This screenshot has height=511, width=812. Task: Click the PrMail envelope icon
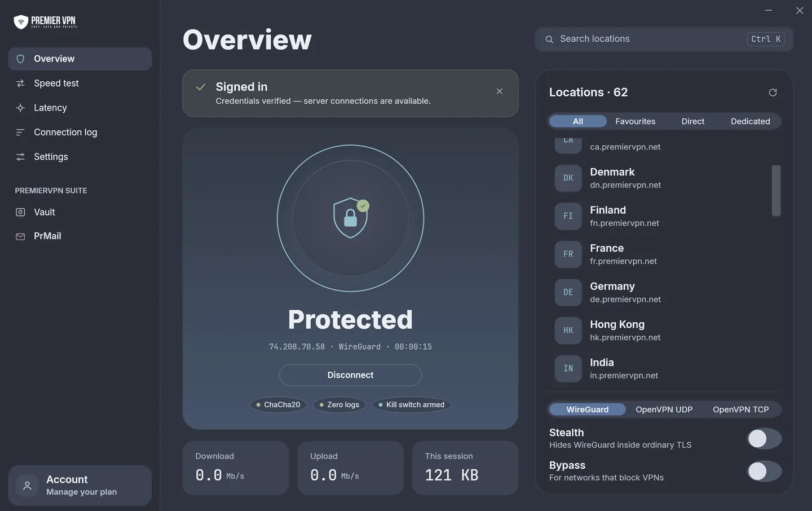click(x=20, y=236)
